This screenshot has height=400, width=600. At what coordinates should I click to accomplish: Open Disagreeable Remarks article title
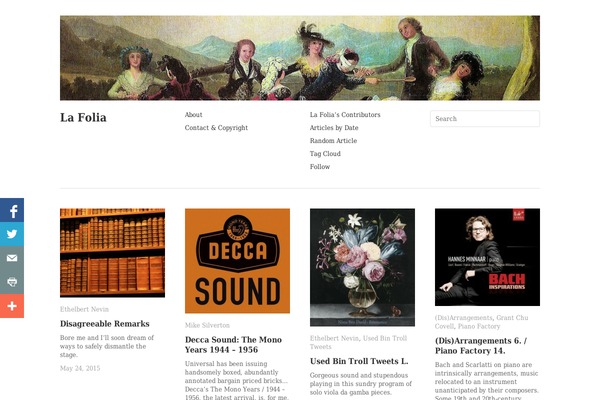point(105,324)
